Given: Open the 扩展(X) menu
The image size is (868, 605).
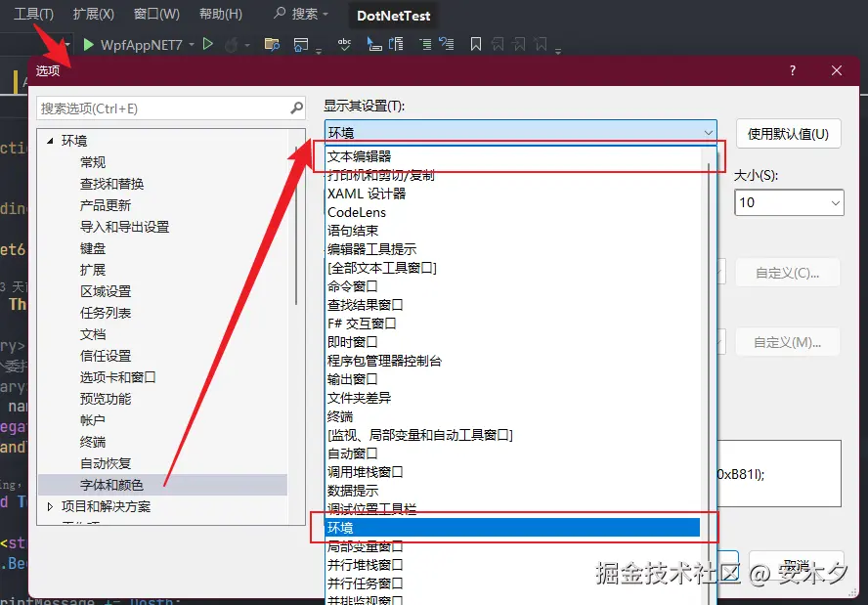Looking at the screenshot, I should (93, 14).
